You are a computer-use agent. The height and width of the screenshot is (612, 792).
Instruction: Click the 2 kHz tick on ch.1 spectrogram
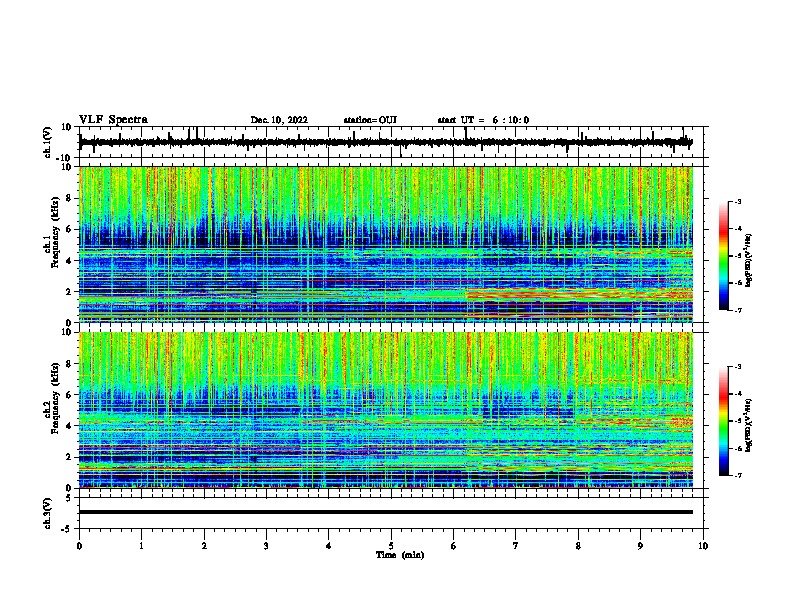click(70, 292)
